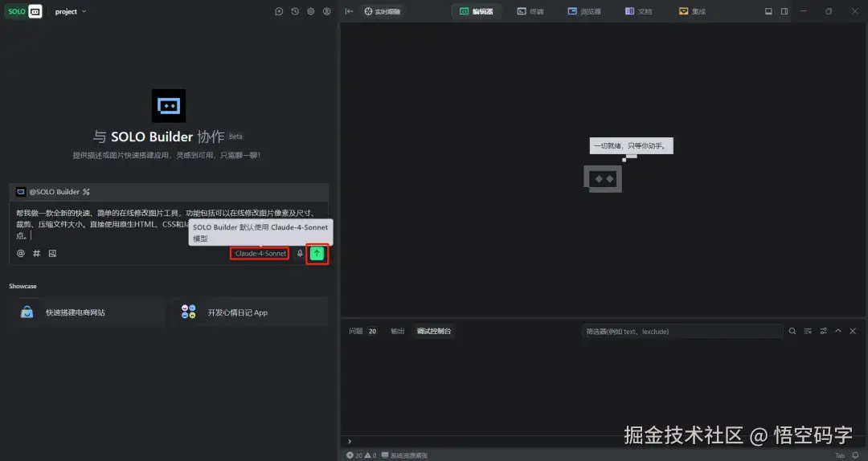The image size is (868, 461).
Task: Click the Beta badge next to SOLO Builder
Action: pyautogui.click(x=235, y=137)
